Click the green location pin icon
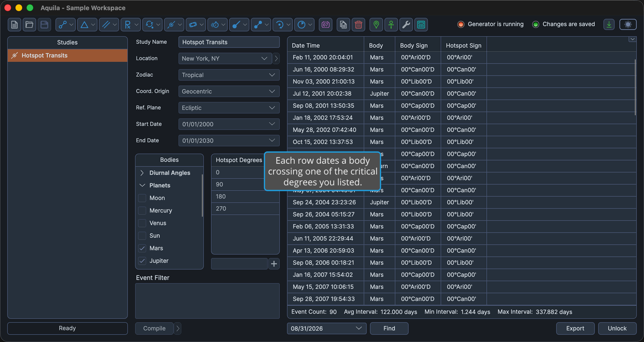This screenshot has height=342, width=644. pyautogui.click(x=376, y=25)
